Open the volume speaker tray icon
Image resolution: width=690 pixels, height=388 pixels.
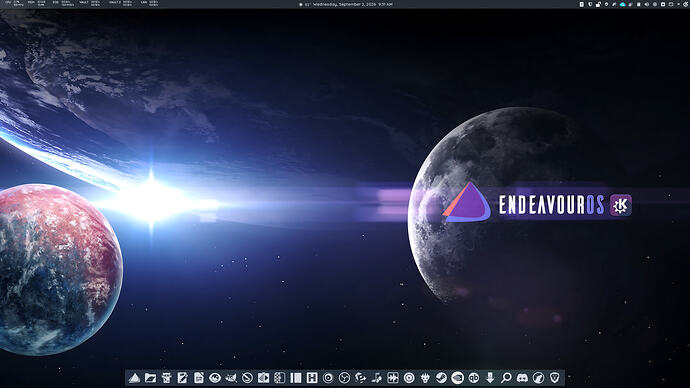(646, 4)
